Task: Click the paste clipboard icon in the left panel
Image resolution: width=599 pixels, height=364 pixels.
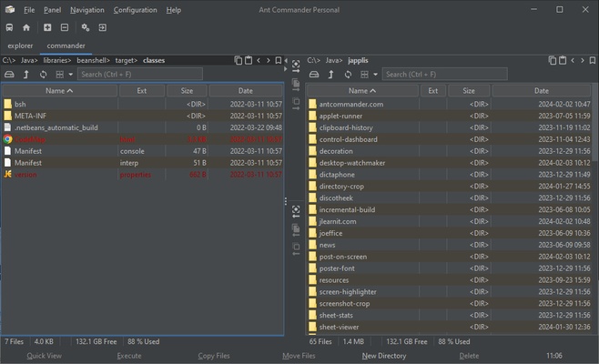Action: (x=249, y=60)
